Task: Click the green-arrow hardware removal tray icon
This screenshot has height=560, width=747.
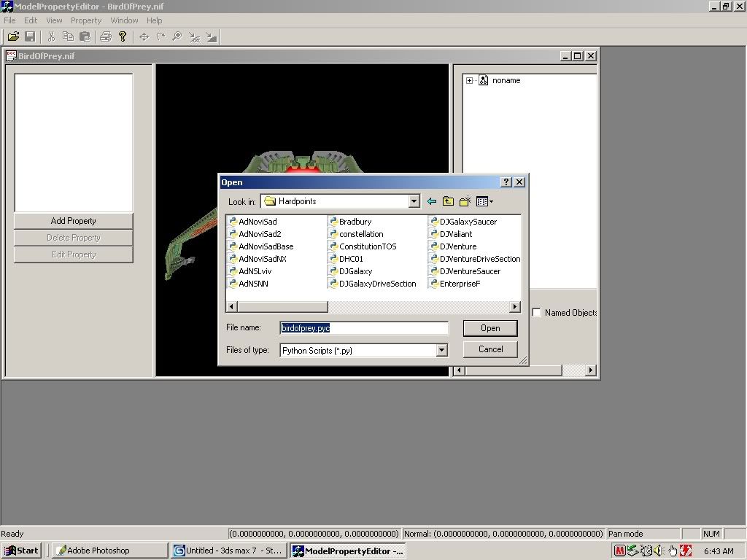Action: pyautogui.click(x=632, y=551)
